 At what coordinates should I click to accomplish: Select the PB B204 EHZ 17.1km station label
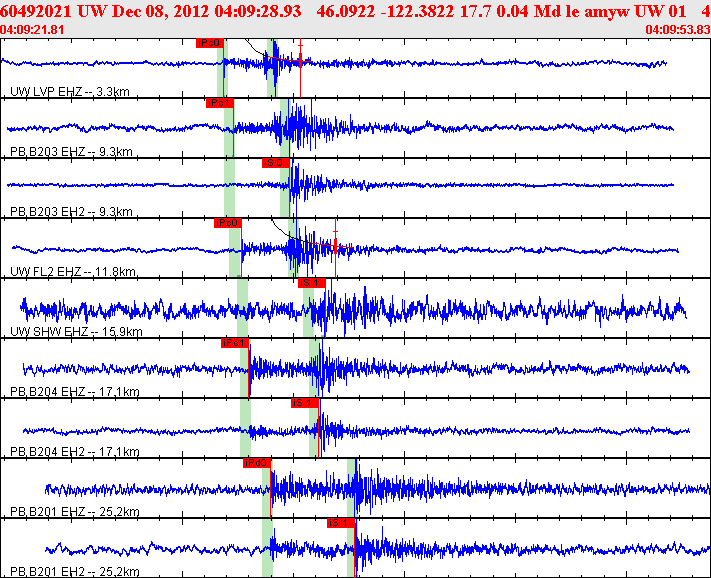coord(74,392)
